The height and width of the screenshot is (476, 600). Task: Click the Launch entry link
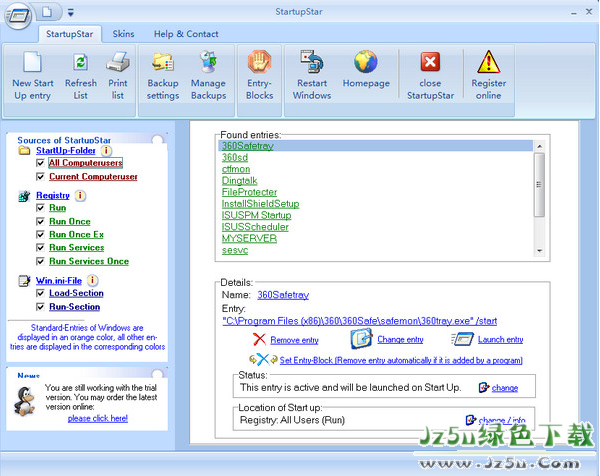click(500, 339)
